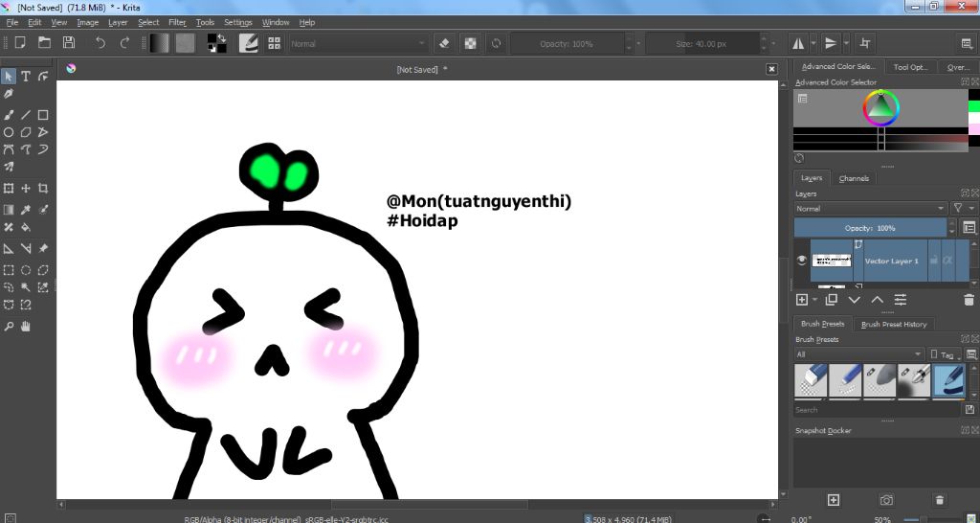Toggle lock on Vector Layer 1
980x523 pixels.
click(x=934, y=261)
